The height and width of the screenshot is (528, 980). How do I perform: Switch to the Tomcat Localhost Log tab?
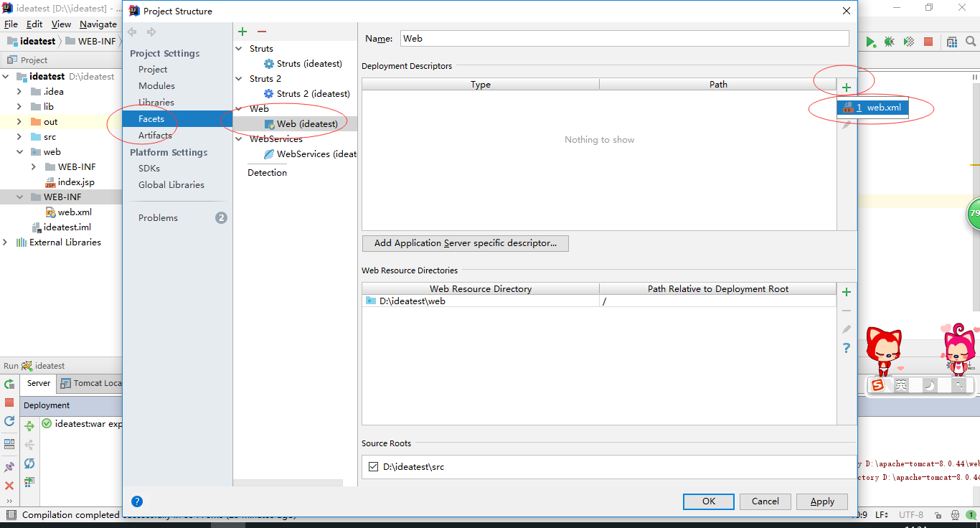click(91, 383)
